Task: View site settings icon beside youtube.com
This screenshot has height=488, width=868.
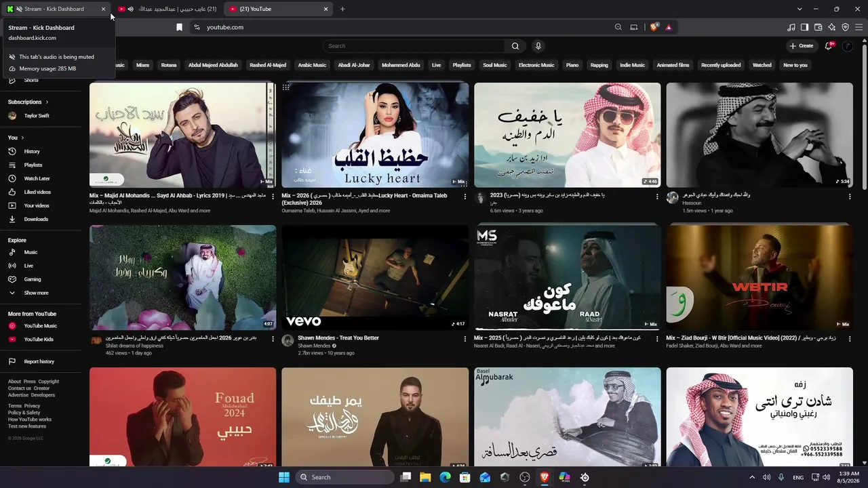Action: tap(197, 27)
